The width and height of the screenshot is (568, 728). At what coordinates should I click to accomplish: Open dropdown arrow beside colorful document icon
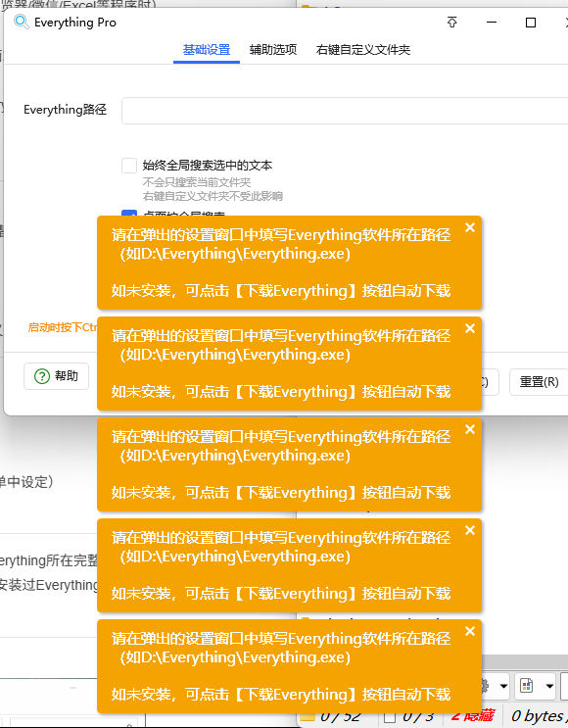549,686
